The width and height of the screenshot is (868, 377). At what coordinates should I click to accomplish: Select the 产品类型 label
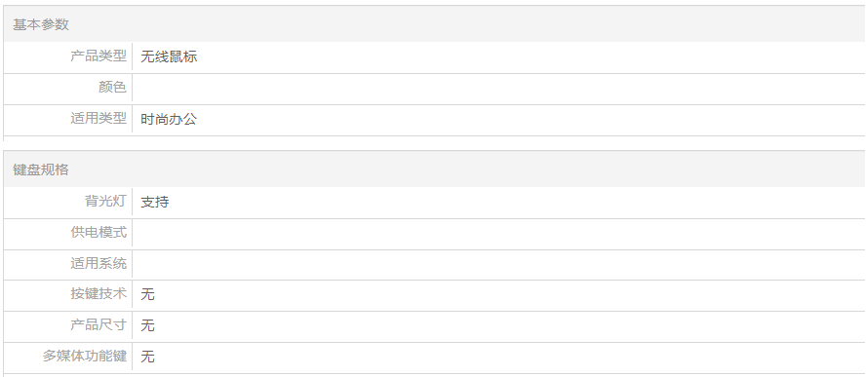pyautogui.click(x=98, y=57)
